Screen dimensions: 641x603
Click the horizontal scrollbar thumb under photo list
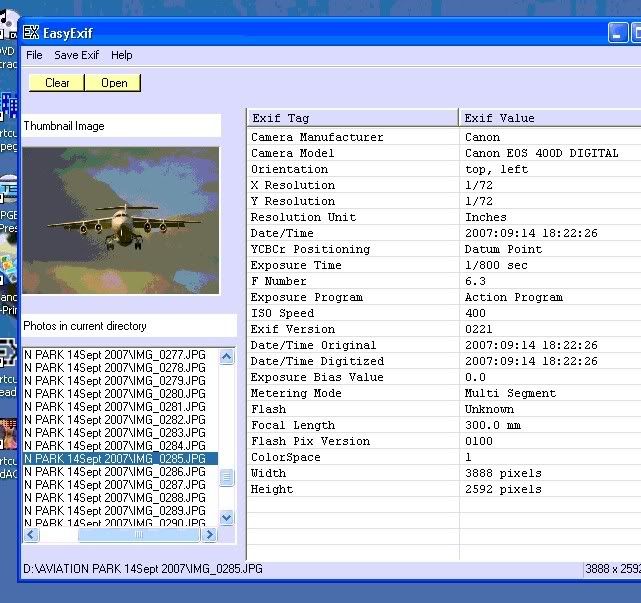click(x=138, y=535)
